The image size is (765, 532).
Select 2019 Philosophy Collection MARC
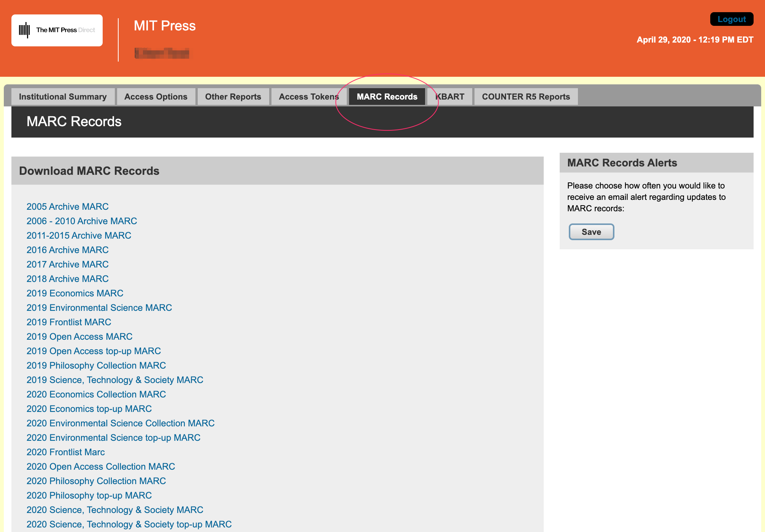pyautogui.click(x=96, y=365)
